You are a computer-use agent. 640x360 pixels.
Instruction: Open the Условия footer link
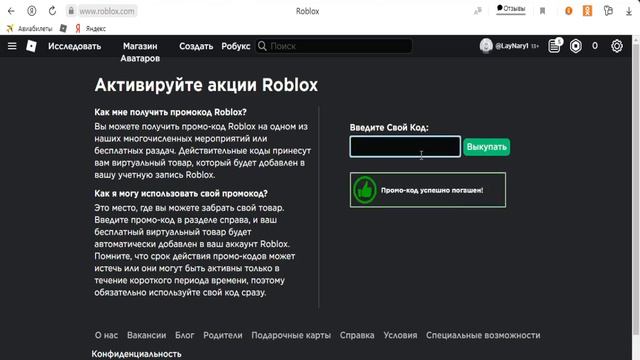tap(400, 336)
